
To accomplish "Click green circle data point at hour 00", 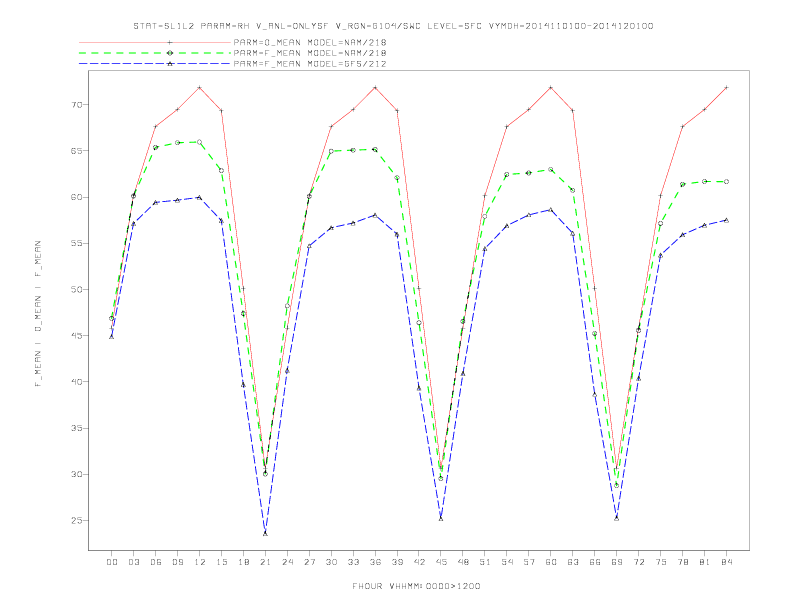I will pos(112,319).
